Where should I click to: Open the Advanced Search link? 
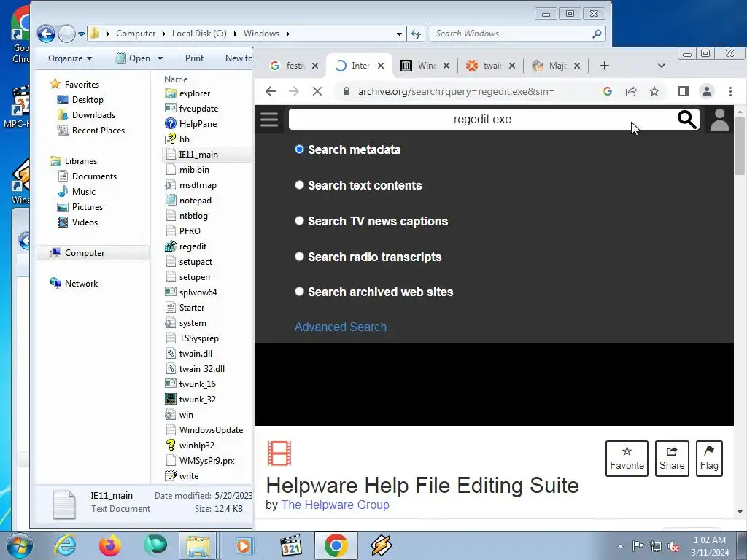point(341,327)
